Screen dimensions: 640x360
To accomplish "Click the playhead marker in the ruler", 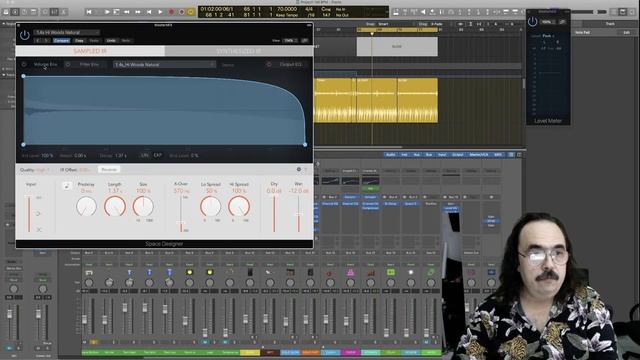I will click(372, 33).
